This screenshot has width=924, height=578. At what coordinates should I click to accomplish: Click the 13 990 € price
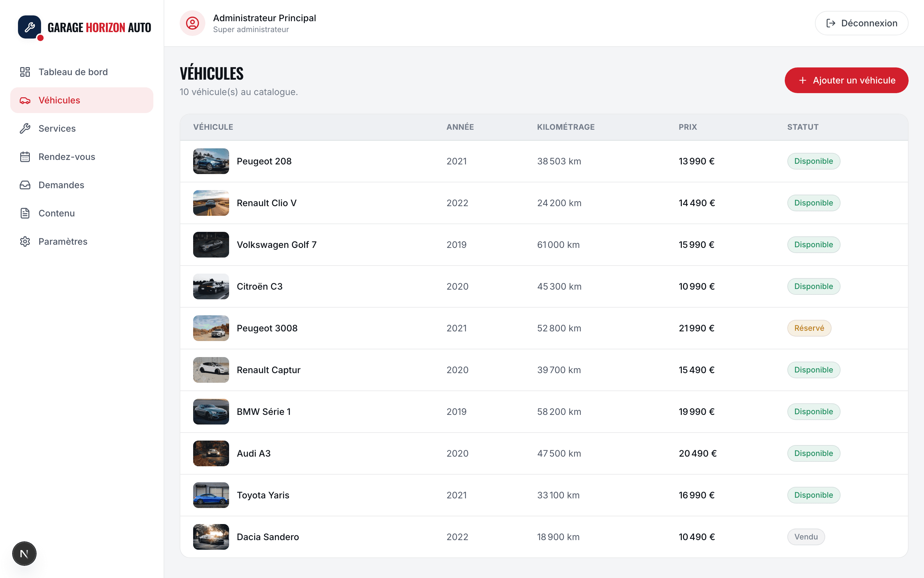(x=697, y=161)
